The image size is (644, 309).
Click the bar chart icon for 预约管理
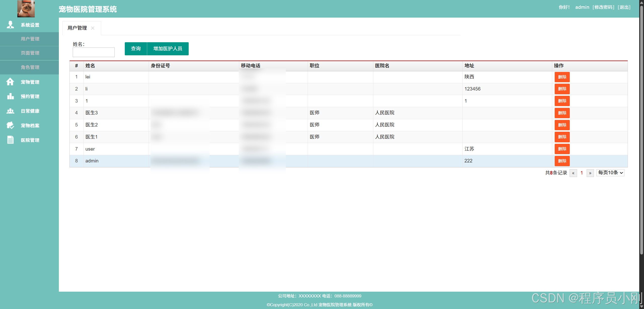tap(10, 96)
